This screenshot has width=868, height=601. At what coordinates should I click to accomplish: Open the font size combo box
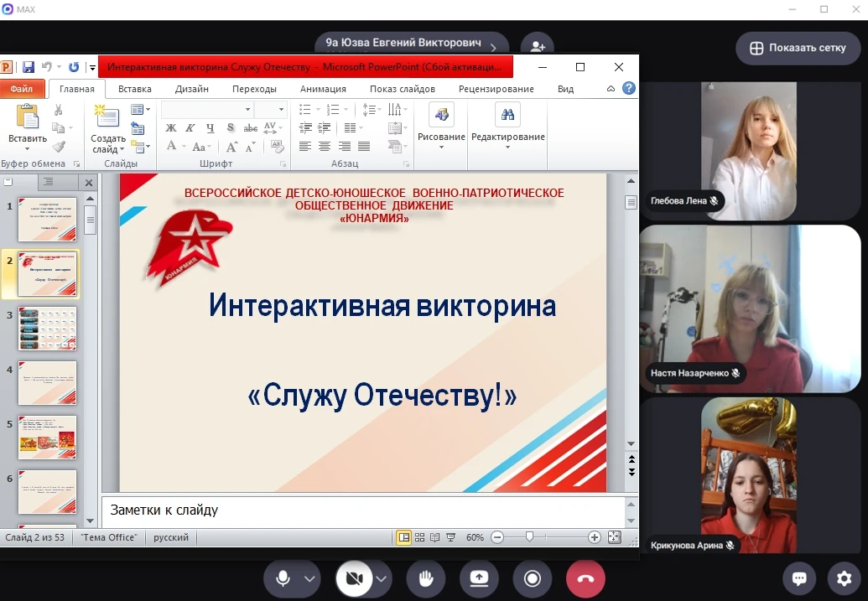(270, 110)
